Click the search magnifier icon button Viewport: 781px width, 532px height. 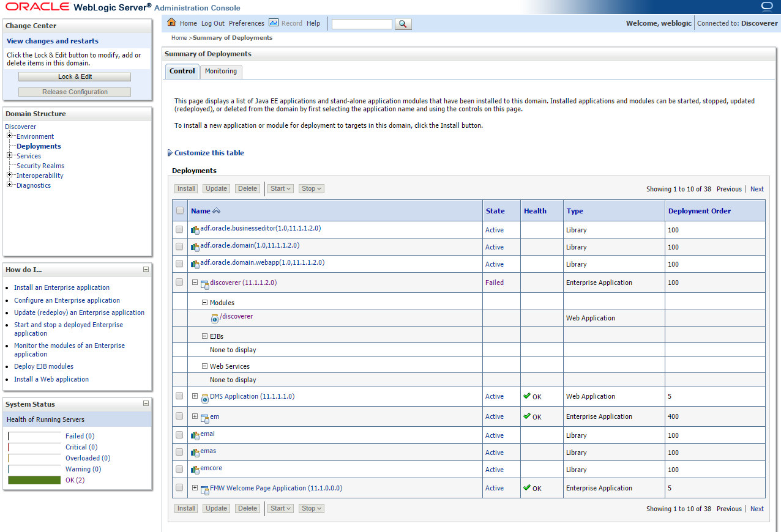[x=403, y=24]
